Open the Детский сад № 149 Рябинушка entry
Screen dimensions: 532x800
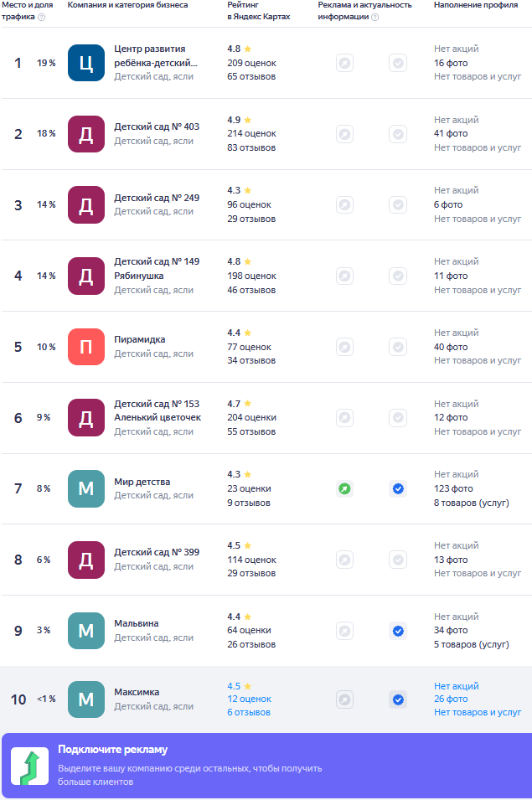coord(157,268)
